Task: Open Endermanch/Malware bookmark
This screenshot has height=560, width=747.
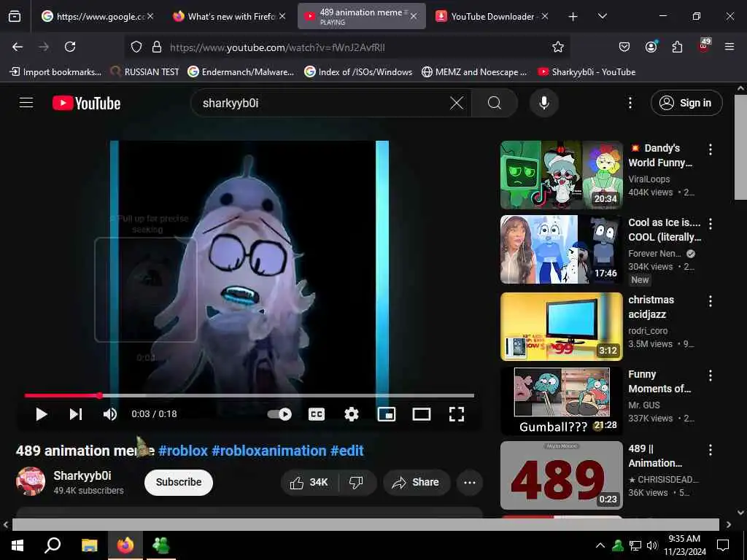Action: pos(241,72)
